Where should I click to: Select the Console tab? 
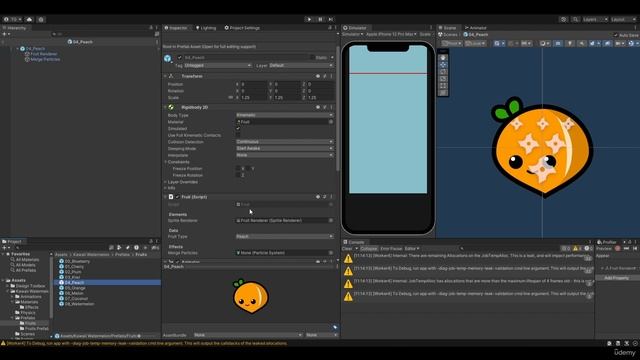click(x=354, y=242)
